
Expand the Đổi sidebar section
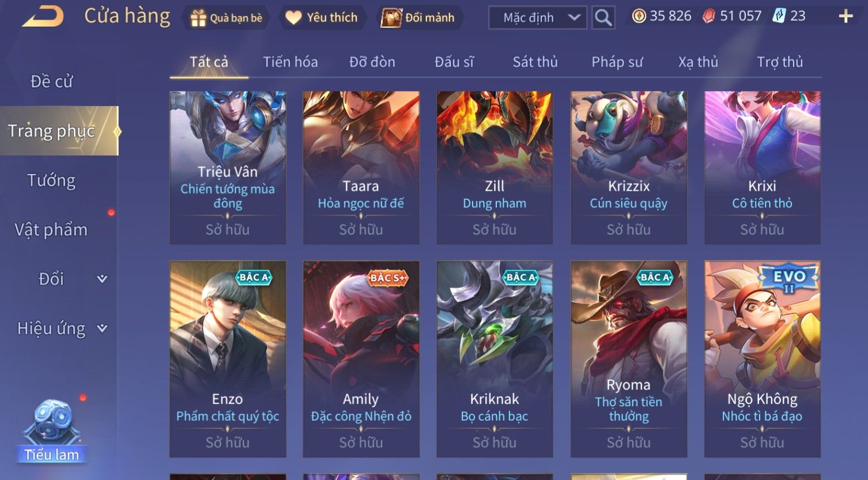pos(103,279)
